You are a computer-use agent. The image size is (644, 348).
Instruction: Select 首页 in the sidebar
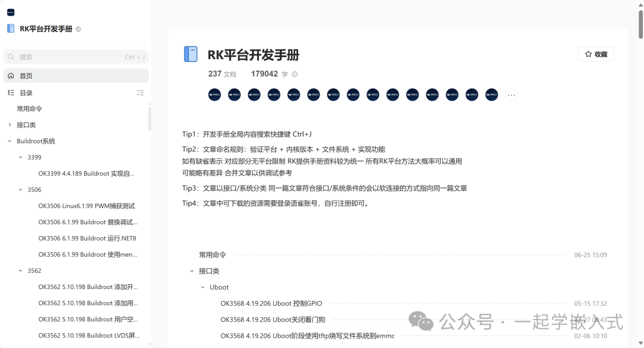point(26,76)
